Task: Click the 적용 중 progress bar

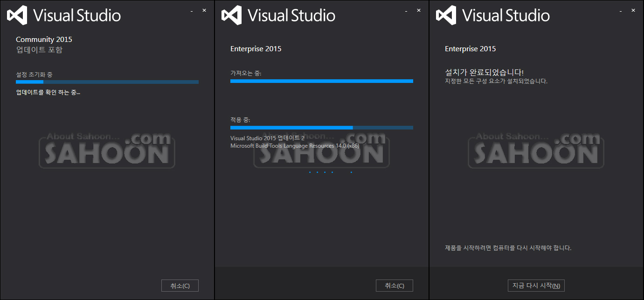Action: pyautogui.click(x=322, y=127)
